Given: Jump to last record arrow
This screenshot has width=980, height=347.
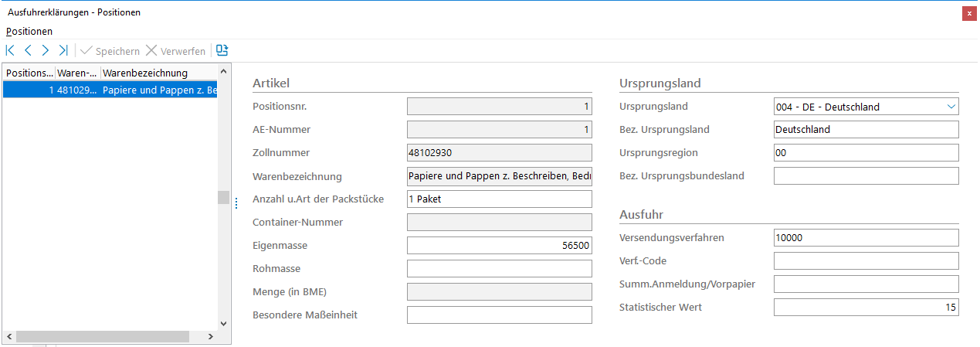Looking at the screenshot, I should (63, 51).
